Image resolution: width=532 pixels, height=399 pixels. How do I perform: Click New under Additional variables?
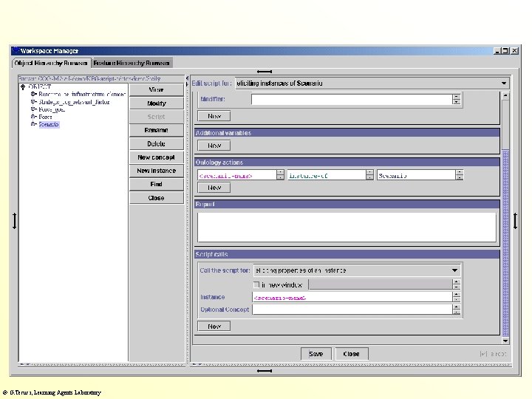pos(214,146)
